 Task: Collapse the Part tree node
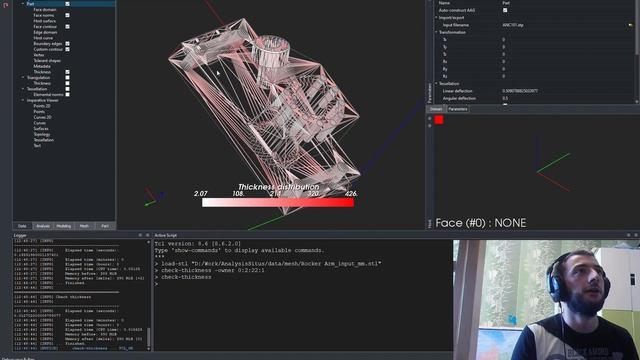click(23, 4)
